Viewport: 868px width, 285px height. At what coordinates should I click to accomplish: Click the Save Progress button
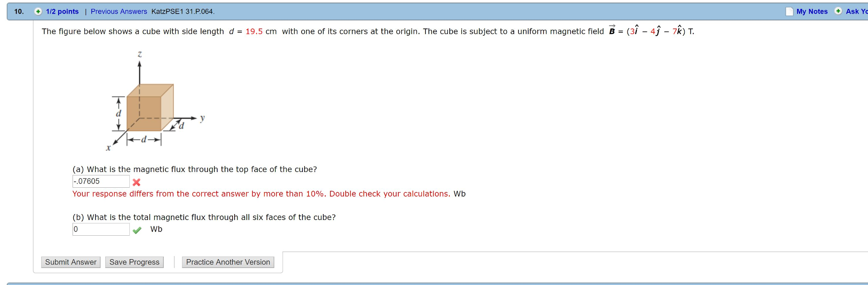click(x=134, y=262)
